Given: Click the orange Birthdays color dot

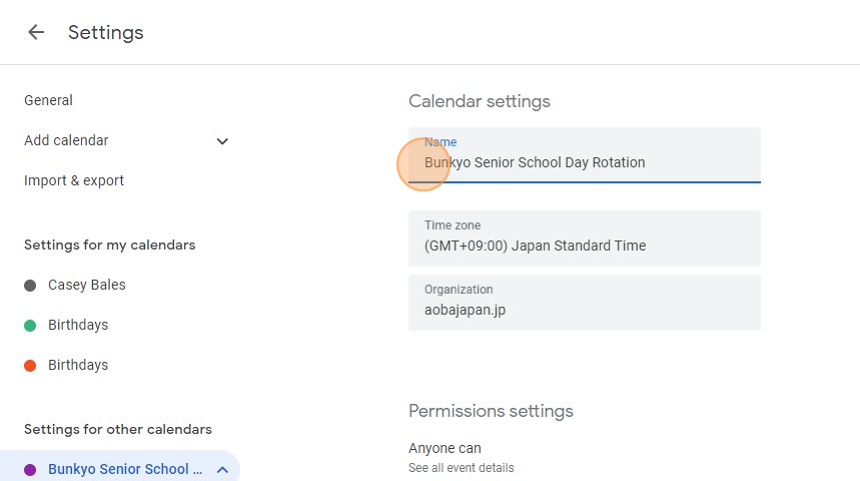Looking at the screenshot, I should (x=30, y=365).
